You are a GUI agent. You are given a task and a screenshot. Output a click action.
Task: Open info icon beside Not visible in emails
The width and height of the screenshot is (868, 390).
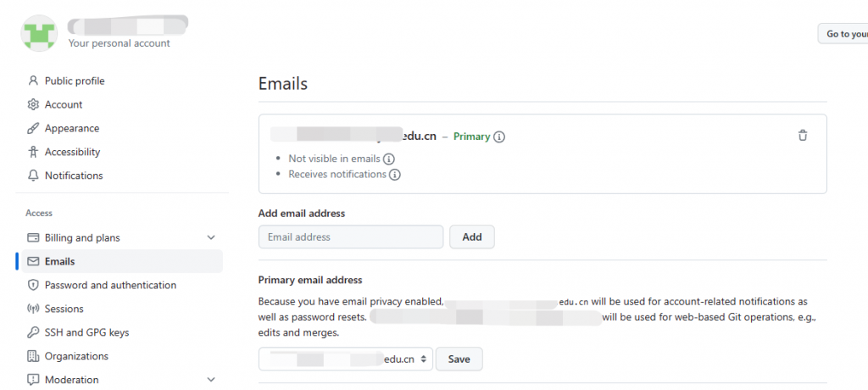click(388, 159)
